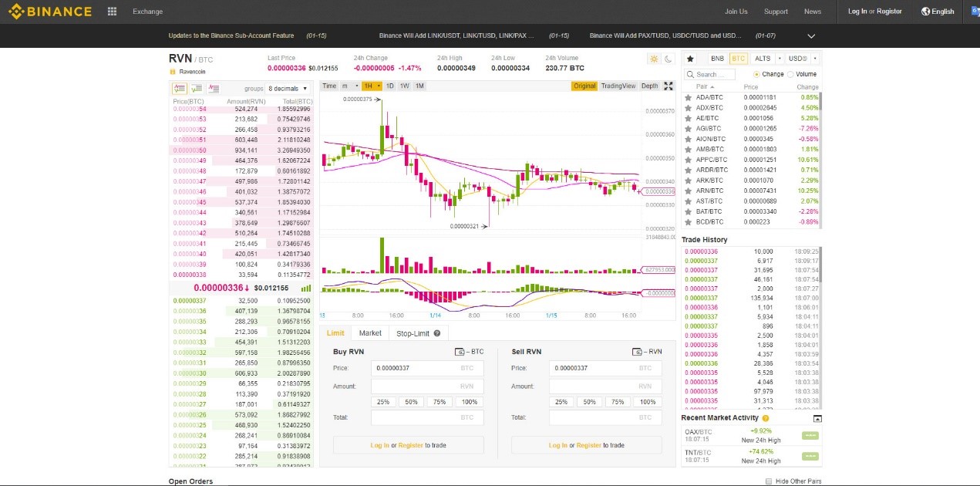Open the favorites star tab in markets panel
980x486 pixels.
pyautogui.click(x=690, y=59)
